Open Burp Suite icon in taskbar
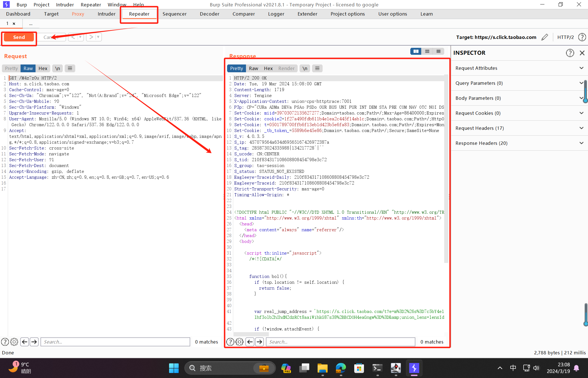This screenshot has width=588, height=378. point(414,368)
